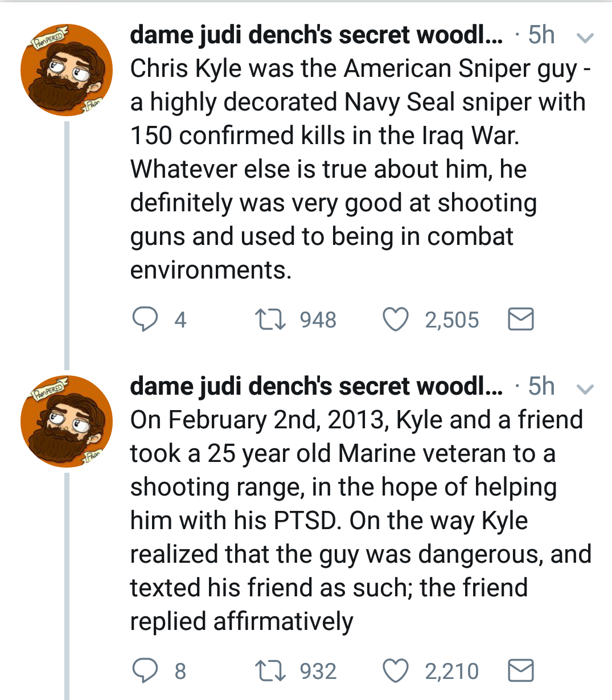Reply to the February 2nd, 2013 tweet
This screenshot has height=700, width=612.
point(145,671)
